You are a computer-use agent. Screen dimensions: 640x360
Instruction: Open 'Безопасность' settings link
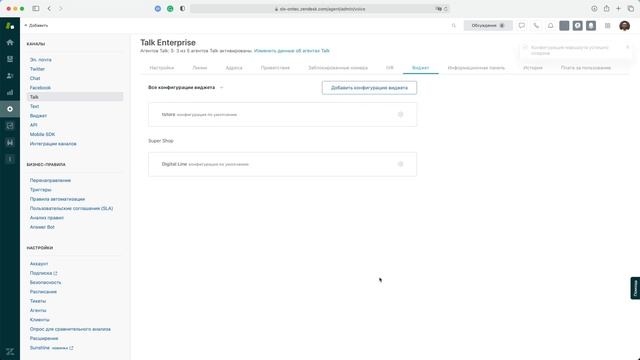click(x=45, y=282)
